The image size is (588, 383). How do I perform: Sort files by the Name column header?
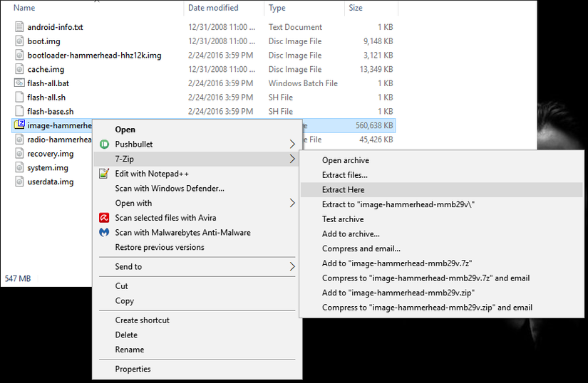(24, 8)
